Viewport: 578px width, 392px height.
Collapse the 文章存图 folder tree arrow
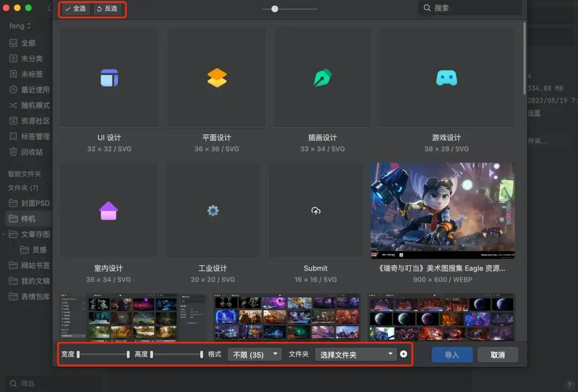4,234
